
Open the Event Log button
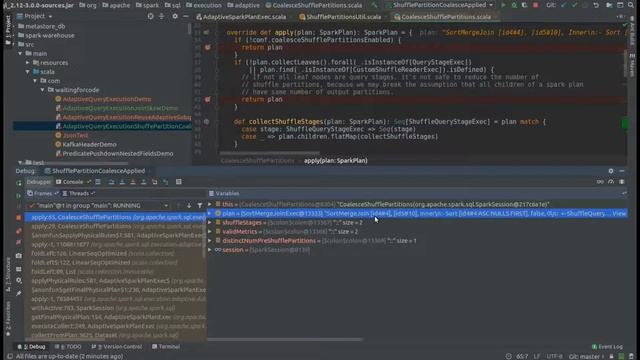pyautogui.click(x=607, y=347)
